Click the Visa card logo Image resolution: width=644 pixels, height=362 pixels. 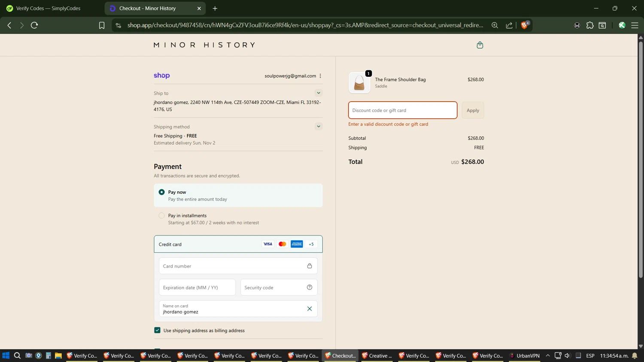click(268, 244)
